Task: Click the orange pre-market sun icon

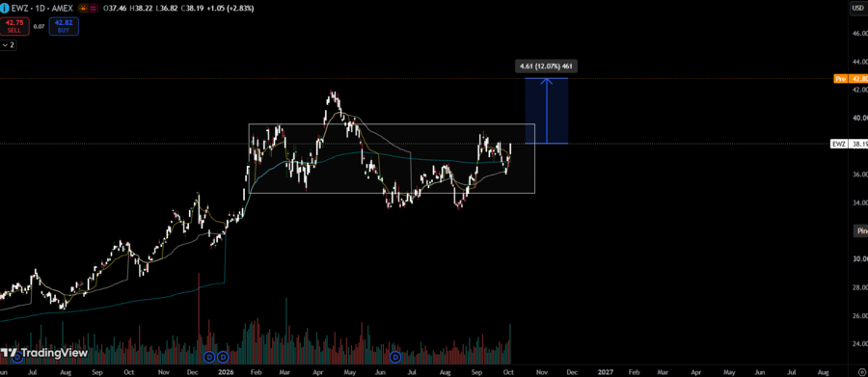Action: pos(83,9)
